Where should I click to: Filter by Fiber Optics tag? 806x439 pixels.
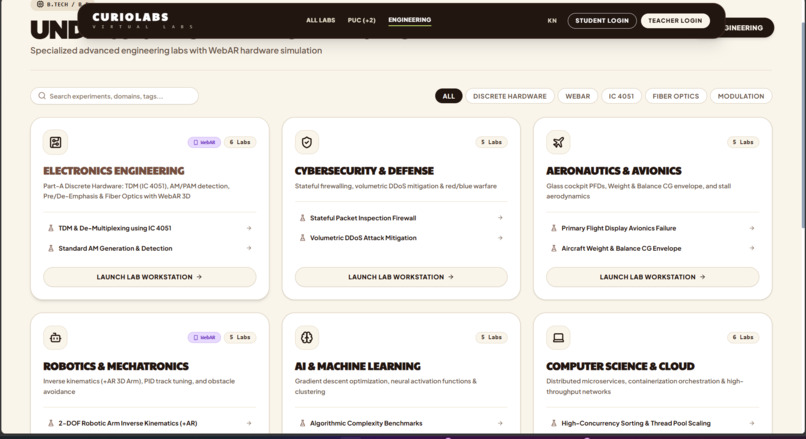675,96
